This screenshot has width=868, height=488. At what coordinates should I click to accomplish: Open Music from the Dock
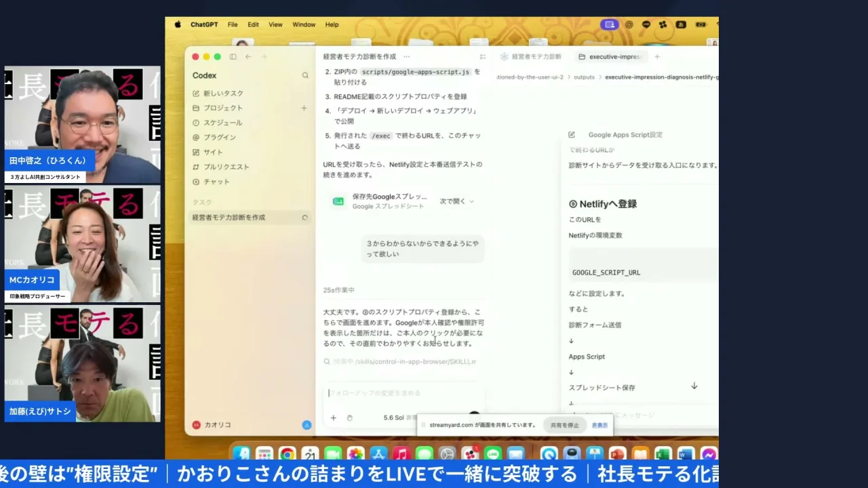(x=401, y=454)
